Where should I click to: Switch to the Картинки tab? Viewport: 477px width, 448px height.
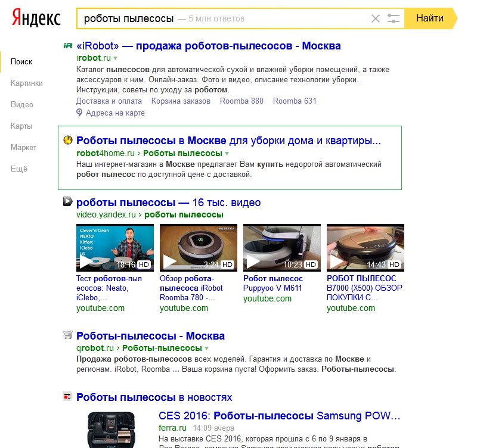point(26,83)
